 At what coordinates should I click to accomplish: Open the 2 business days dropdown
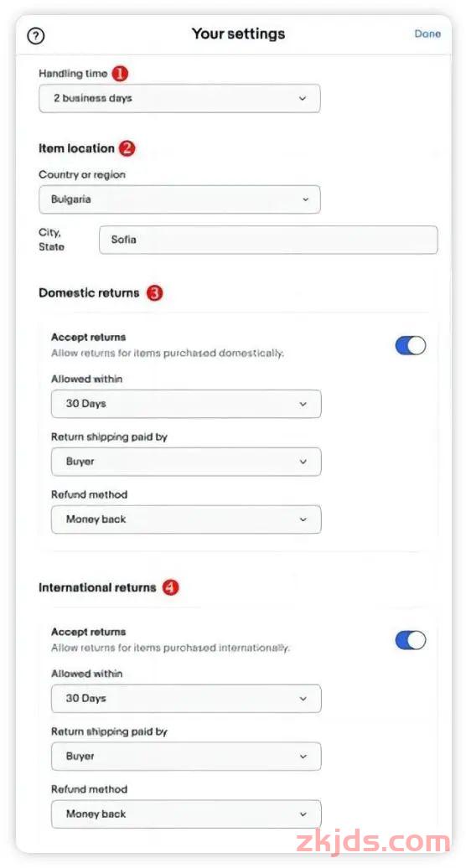pos(180,99)
